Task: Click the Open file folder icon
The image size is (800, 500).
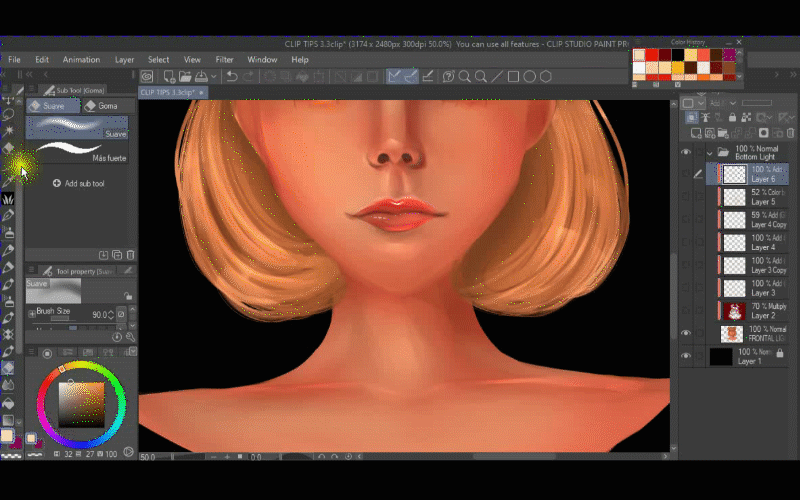Action: [184, 77]
